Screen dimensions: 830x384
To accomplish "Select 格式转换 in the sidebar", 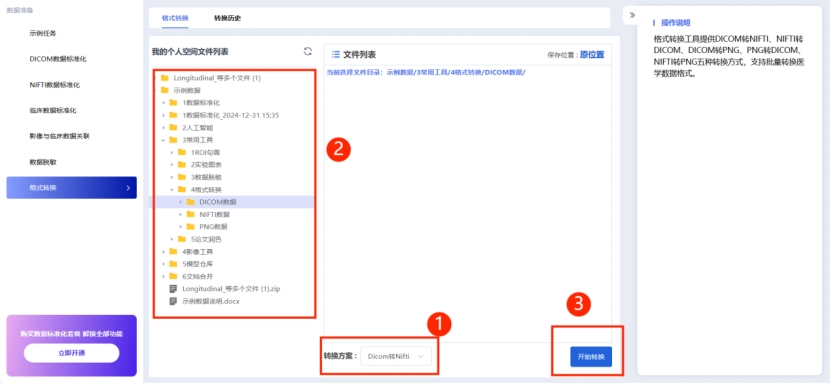I will coord(71,188).
